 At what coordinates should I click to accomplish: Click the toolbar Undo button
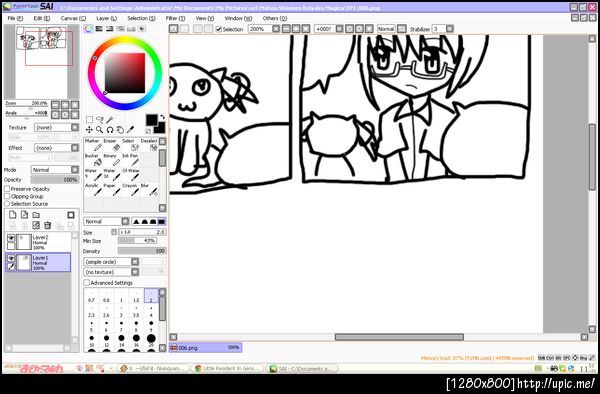pyautogui.click(x=174, y=29)
